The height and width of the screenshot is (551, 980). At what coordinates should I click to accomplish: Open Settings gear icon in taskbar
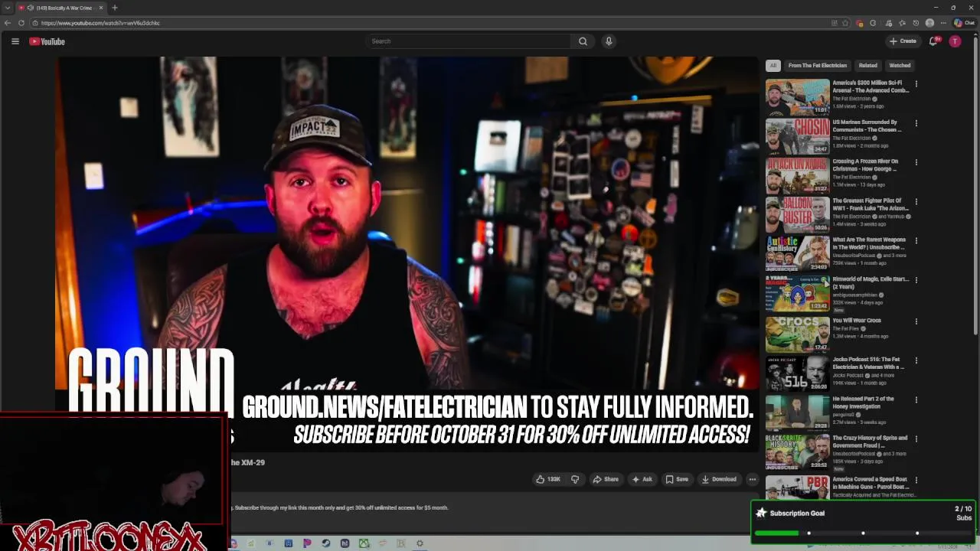click(420, 543)
